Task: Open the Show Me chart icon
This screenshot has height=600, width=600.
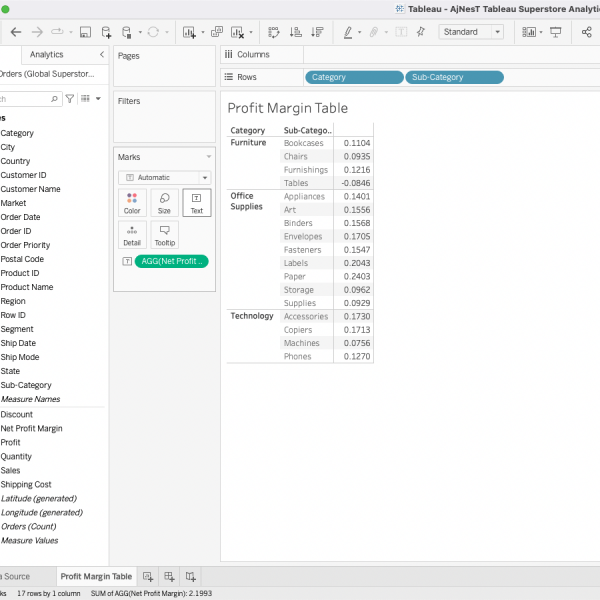Action: [x=528, y=32]
